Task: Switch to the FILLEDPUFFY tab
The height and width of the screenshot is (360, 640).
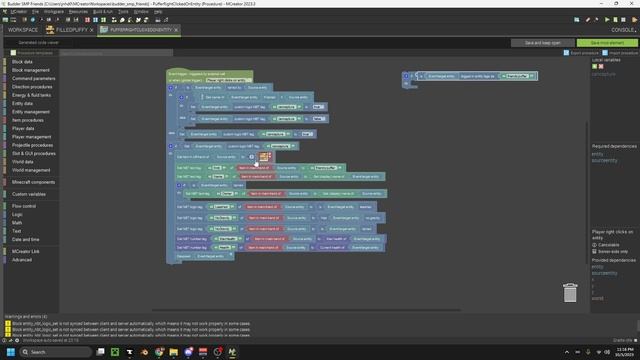Action: 67,30
